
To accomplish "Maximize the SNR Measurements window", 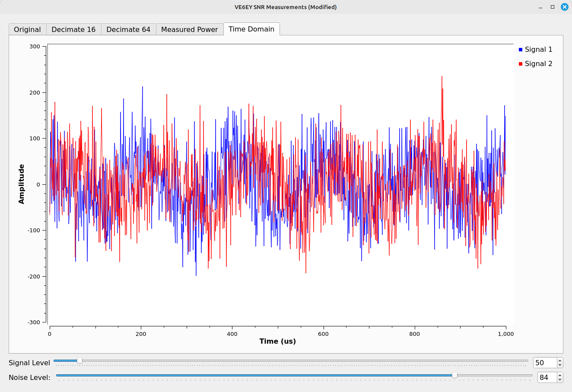I will pos(552,7).
